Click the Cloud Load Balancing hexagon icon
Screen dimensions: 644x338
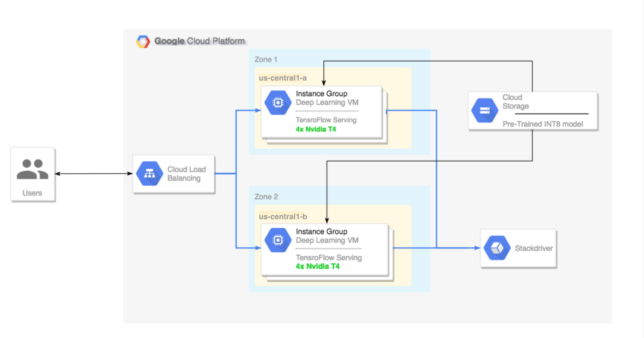coord(150,173)
